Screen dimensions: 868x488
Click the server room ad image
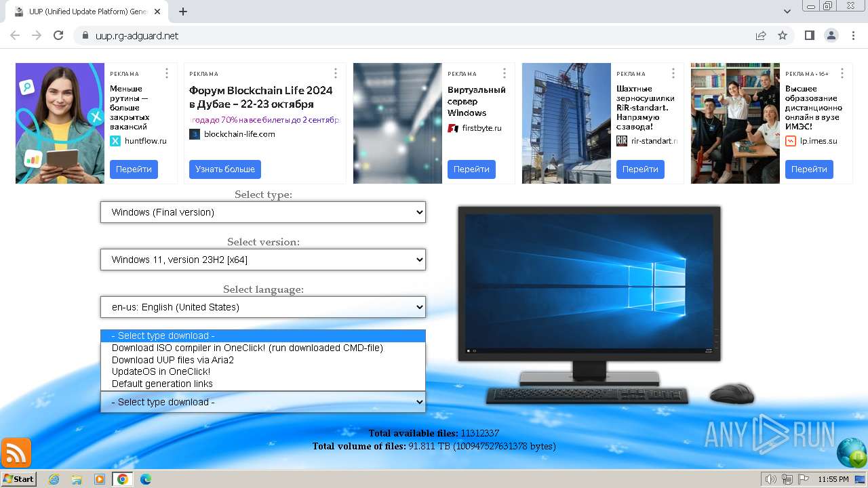pos(397,123)
